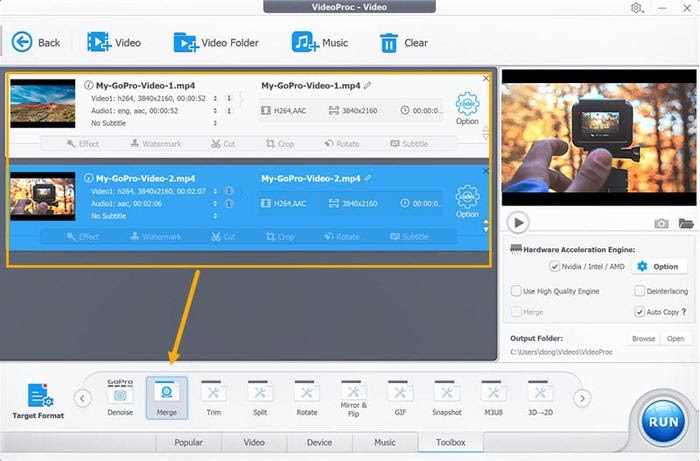Open codec Option for My-GoPro-Video-1.mp4
This screenshot has width=700, height=461.
[x=467, y=108]
